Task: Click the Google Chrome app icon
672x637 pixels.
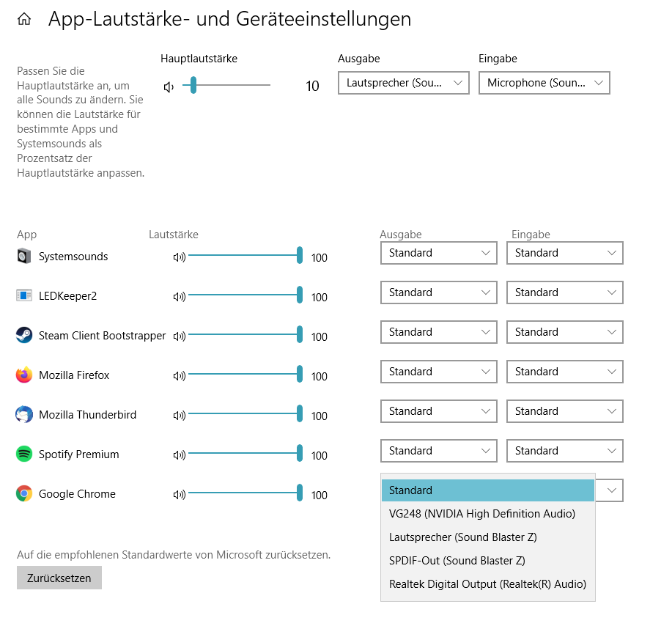Action: coord(24,493)
